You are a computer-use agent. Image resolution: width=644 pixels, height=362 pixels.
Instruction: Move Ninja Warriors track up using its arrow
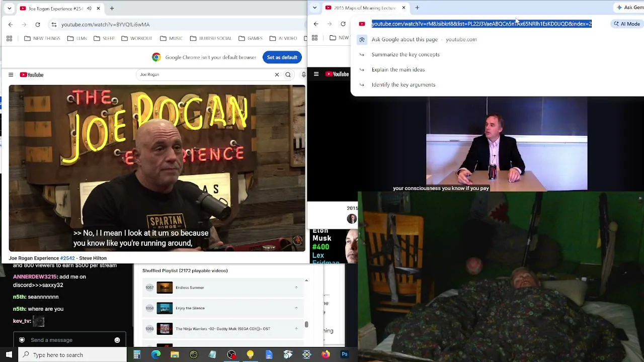[x=296, y=329]
